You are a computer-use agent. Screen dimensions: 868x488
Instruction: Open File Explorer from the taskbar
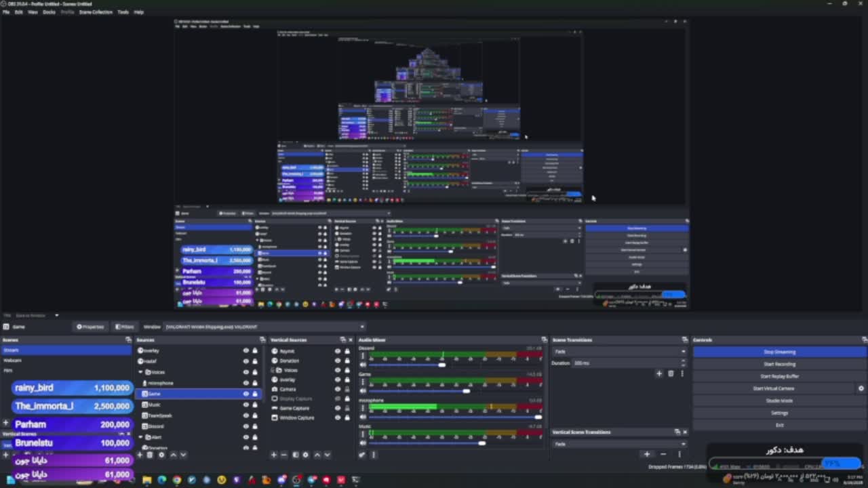146,480
